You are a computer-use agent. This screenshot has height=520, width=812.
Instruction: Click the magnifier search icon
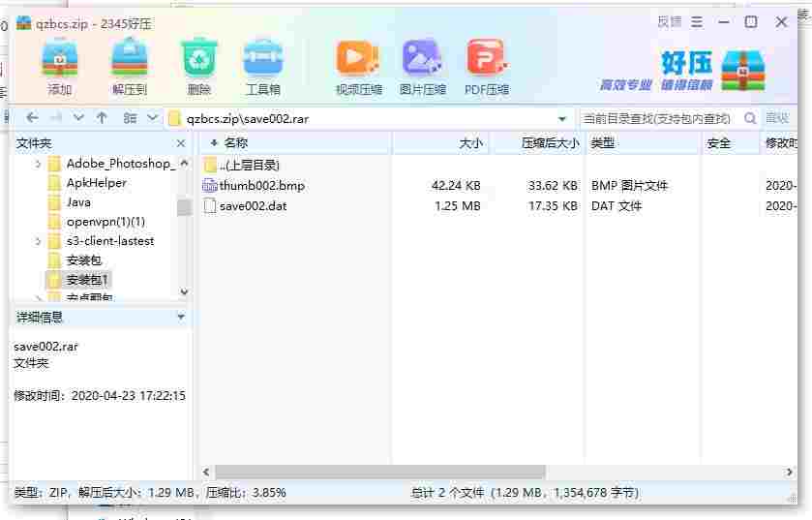point(750,118)
